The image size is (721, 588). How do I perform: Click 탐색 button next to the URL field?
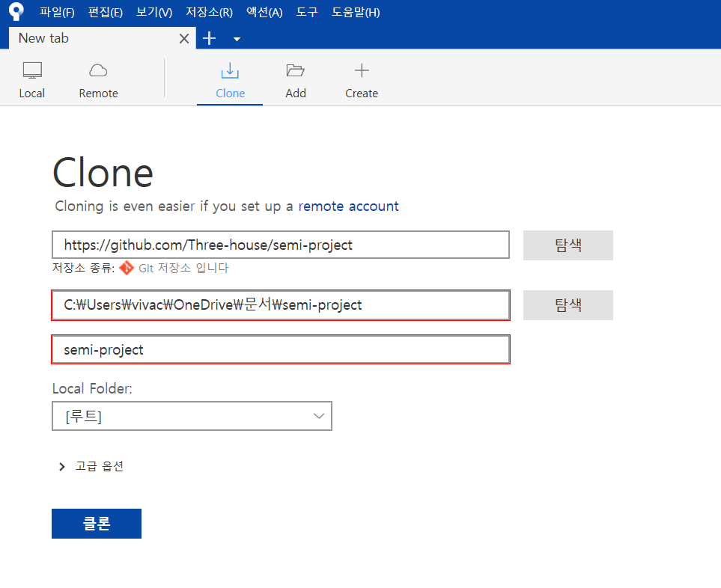point(568,245)
